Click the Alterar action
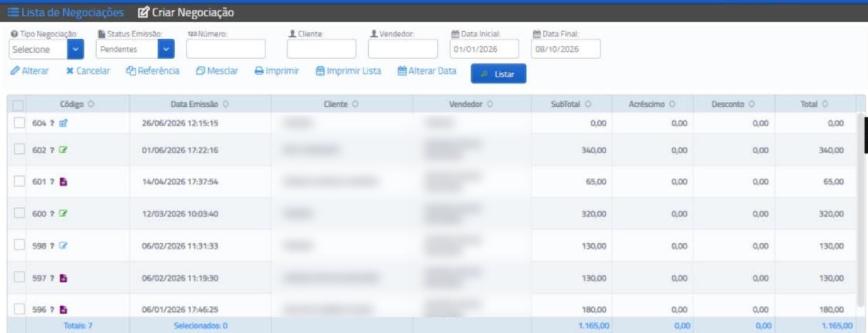The image size is (868, 333). 30,71
